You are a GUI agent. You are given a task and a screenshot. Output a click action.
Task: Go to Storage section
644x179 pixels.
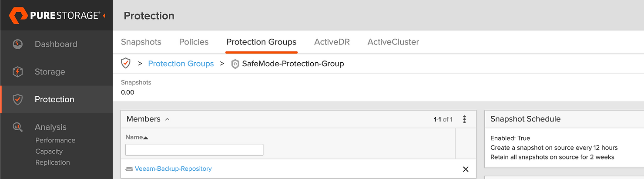50,72
